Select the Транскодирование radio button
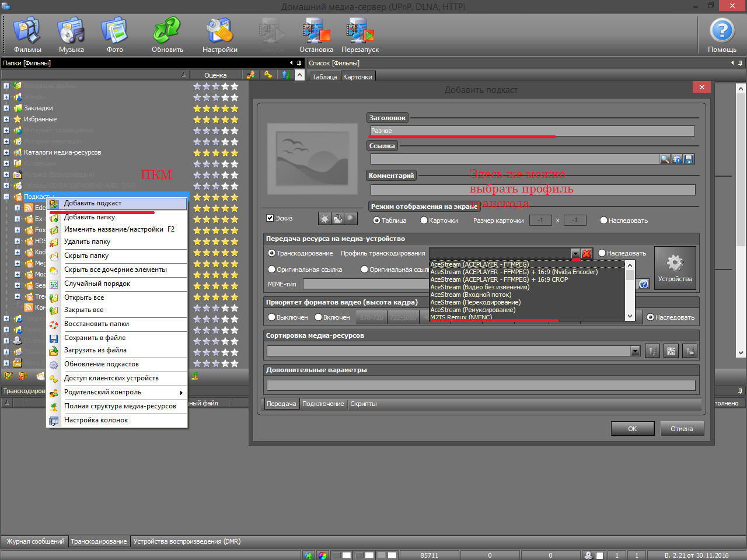The width and height of the screenshot is (747, 560). [272, 253]
